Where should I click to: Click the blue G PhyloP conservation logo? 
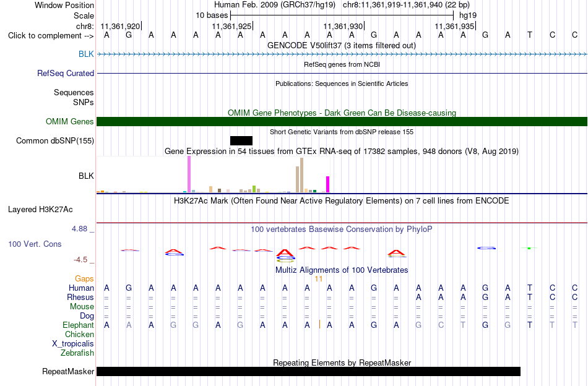486,248
